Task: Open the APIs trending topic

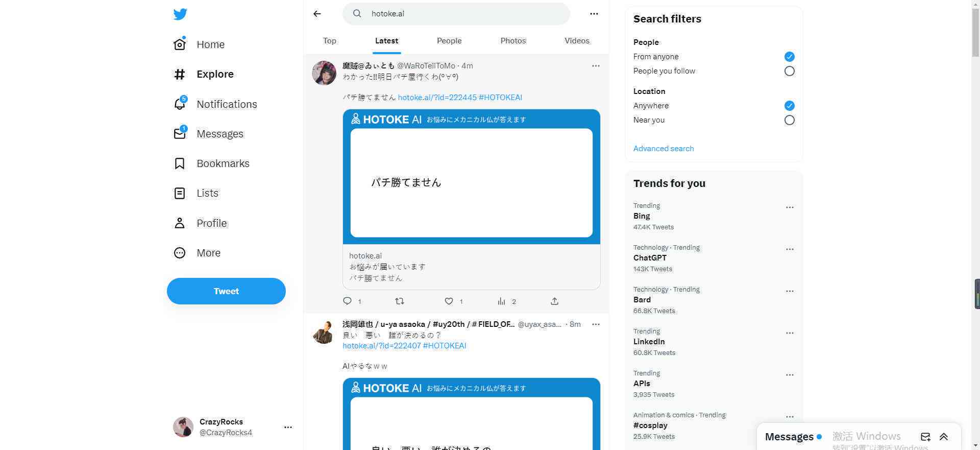Action: 642,384
